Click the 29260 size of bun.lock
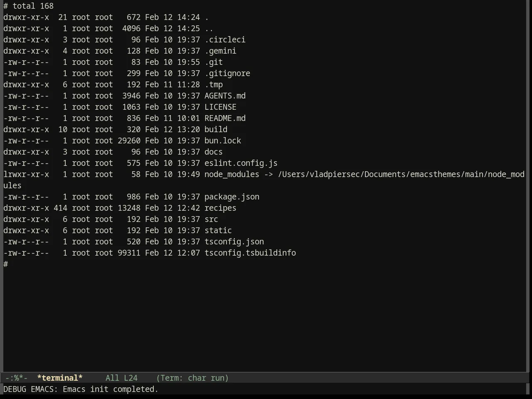The image size is (532, 399). [129, 140]
